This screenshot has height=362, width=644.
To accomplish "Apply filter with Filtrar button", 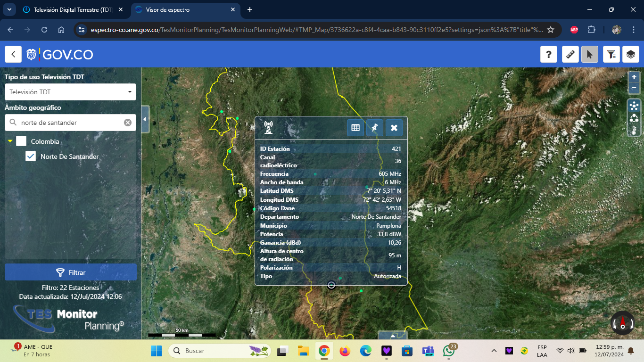I will tap(71, 272).
